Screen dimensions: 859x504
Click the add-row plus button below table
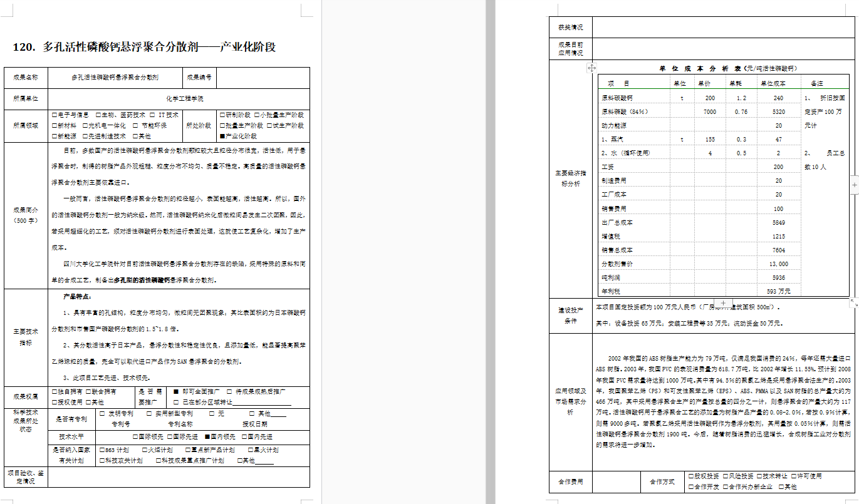723,303
